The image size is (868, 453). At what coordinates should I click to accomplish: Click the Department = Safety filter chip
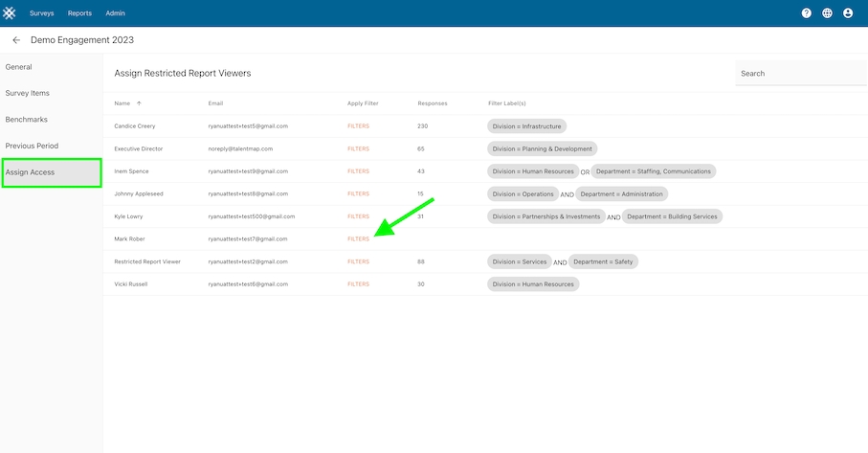(603, 261)
